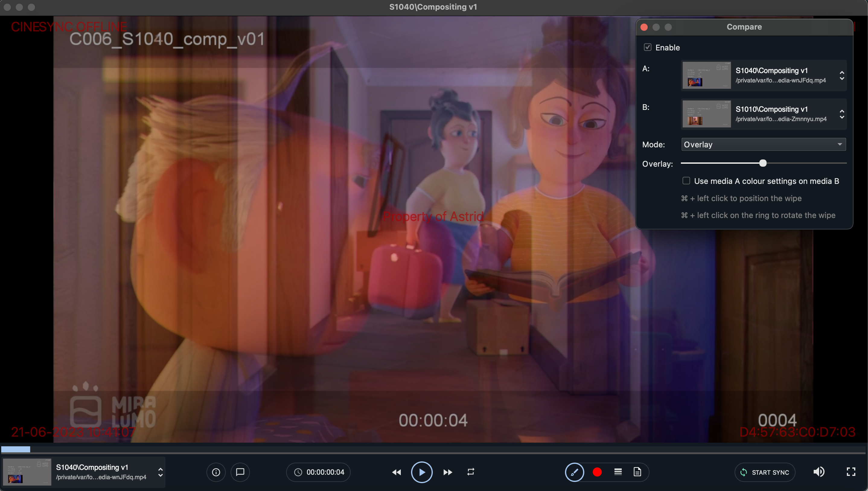Open media A selector stepper arrows
The image size is (868, 491).
coord(842,75)
